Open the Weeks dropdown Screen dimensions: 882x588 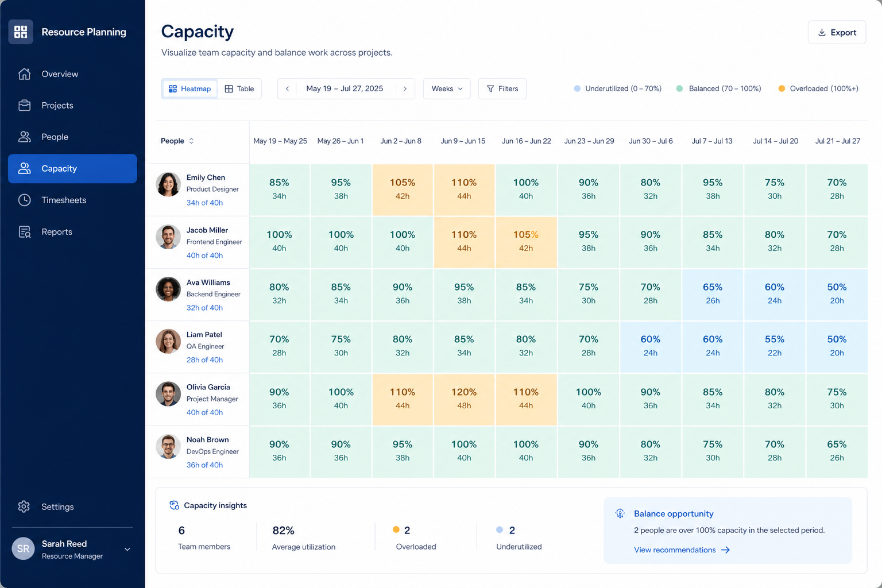point(447,88)
